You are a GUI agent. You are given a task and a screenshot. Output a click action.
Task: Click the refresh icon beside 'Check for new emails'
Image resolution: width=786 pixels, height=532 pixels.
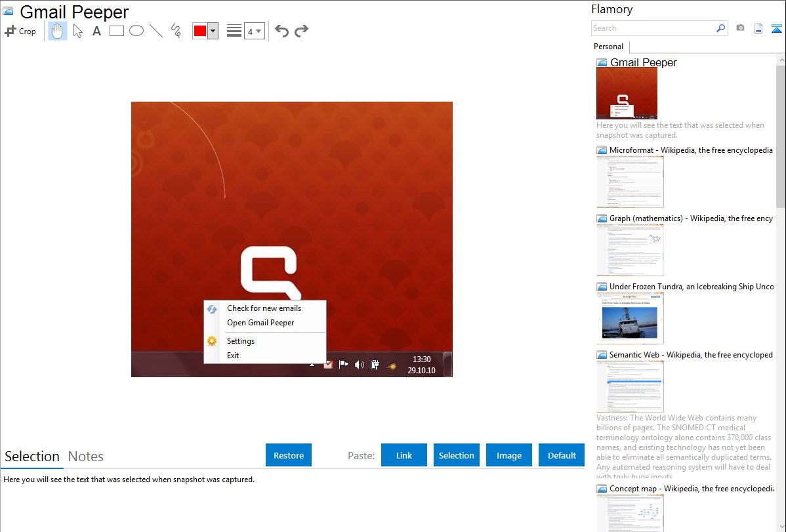click(x=212, y=309)
